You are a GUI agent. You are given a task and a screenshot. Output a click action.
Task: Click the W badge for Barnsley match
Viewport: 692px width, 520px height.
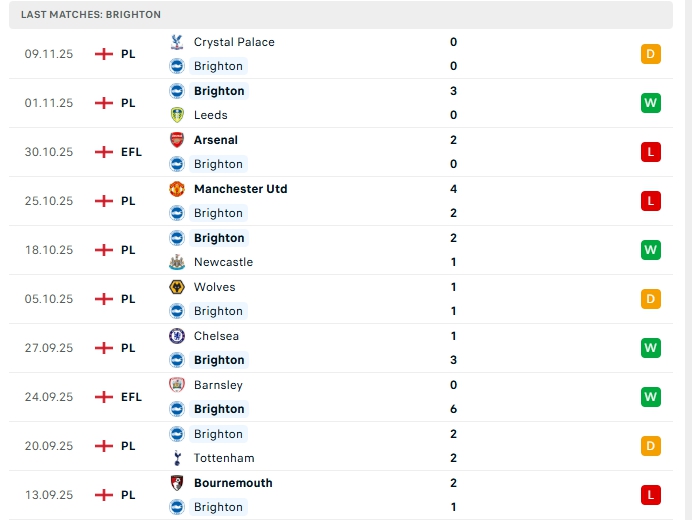click(651, 397)
